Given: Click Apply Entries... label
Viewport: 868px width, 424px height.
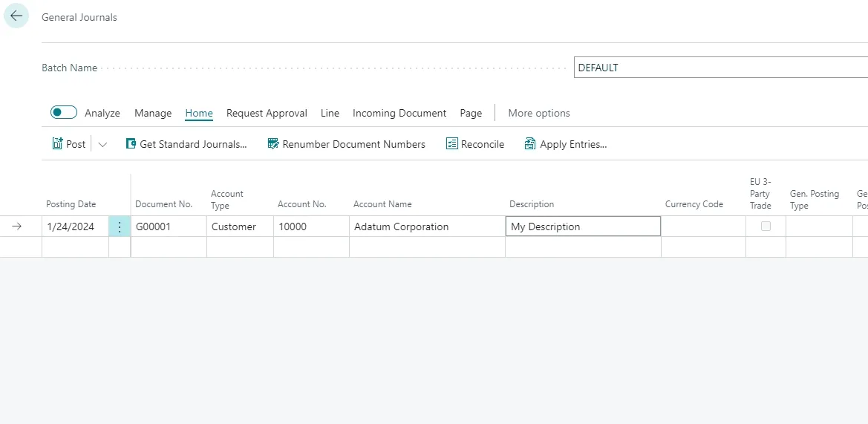Looking at the screenshot, I should pyautogui.click(x=573, y=144).
